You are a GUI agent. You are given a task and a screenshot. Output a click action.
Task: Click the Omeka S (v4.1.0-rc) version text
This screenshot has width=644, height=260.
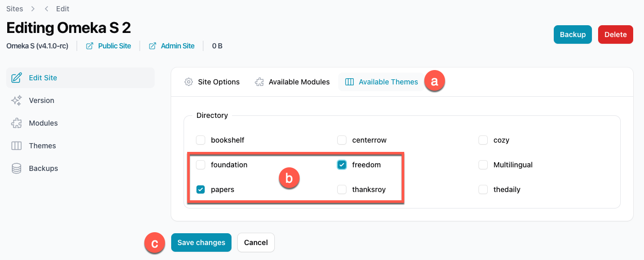point(37,46)
